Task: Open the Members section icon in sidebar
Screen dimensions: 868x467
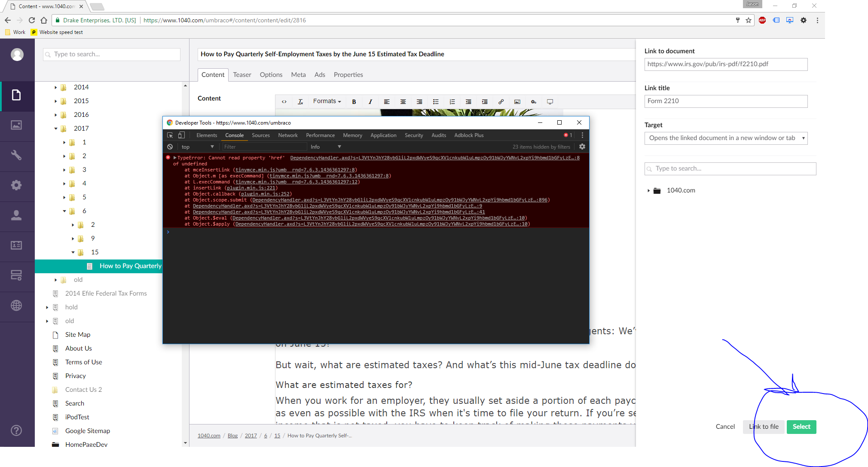Action: pyautogui.click(x=16, y=245)
